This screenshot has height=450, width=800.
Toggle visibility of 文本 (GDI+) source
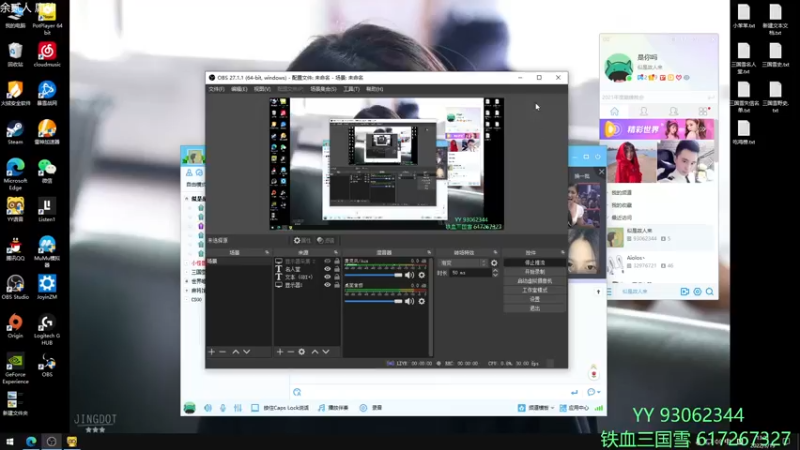(x=328, y=277)
